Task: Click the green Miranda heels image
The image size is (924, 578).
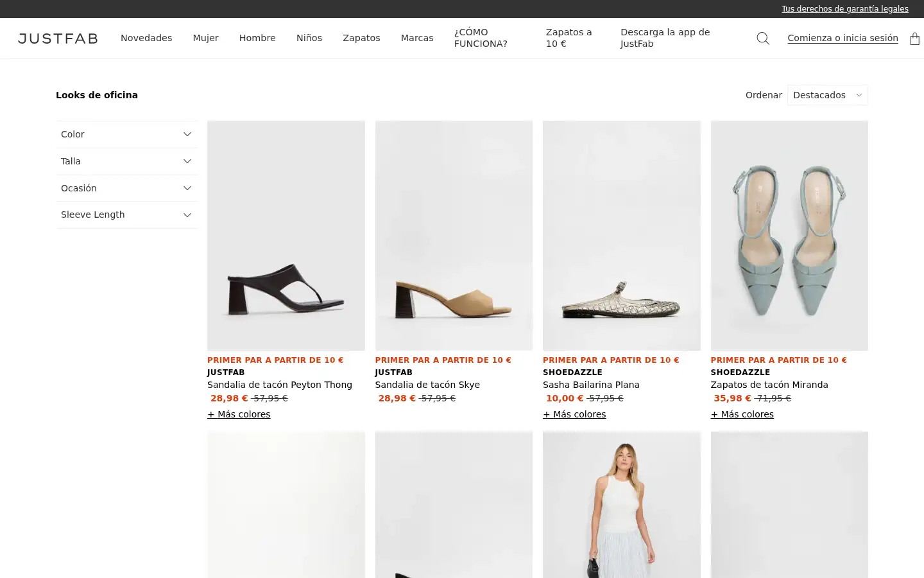Action: (789, 236)
